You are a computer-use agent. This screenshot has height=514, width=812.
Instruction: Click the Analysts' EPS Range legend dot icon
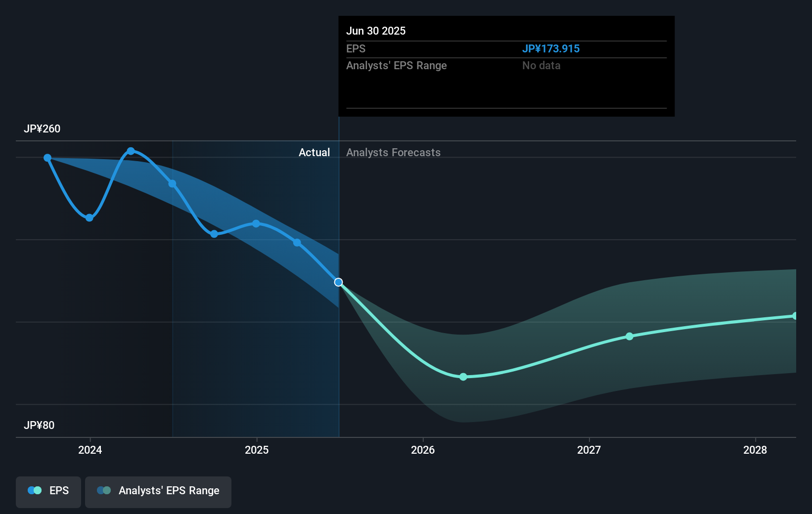[x=103, y=490]
